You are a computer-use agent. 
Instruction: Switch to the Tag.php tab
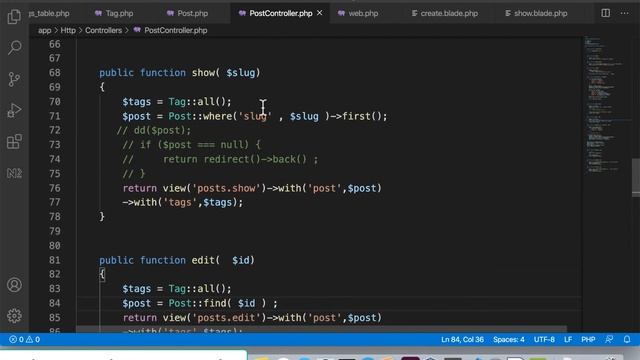coord(114,13)
